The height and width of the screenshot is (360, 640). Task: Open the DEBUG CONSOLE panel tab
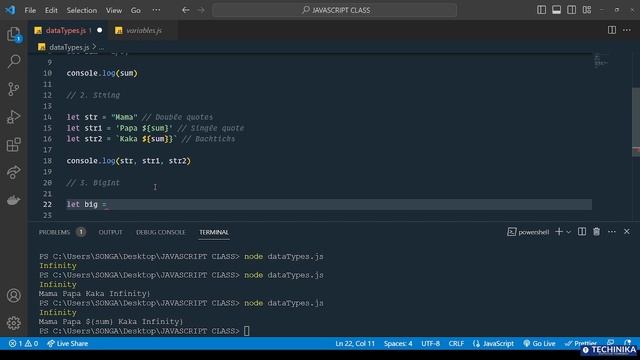(x=160, y=232)
